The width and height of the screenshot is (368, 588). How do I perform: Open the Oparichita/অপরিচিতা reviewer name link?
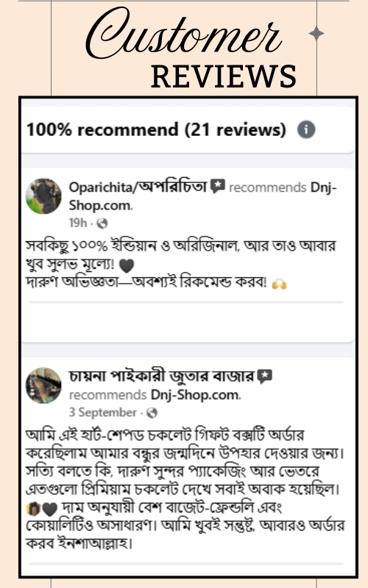[138, 187]
